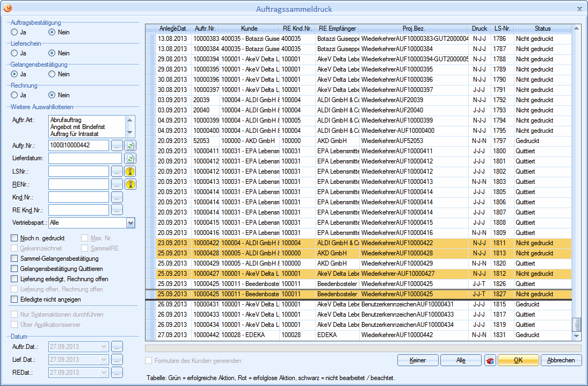Image resolution: width=588 pixels, height=386 pixels.
Task: Sort by the Status column header
Action: point(543,28)
